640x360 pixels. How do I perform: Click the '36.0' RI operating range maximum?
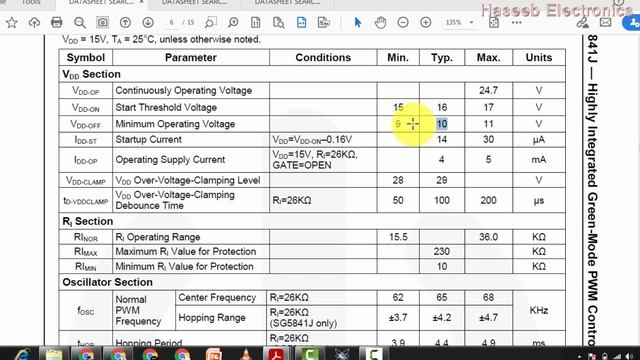click(x=488, y=237)
